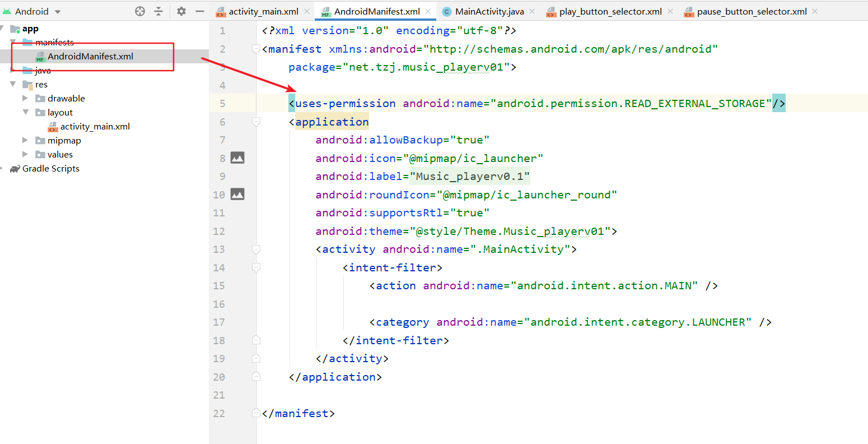Switch to the activity_main.xml tab
Screen dimensions: 868x444
263,11
